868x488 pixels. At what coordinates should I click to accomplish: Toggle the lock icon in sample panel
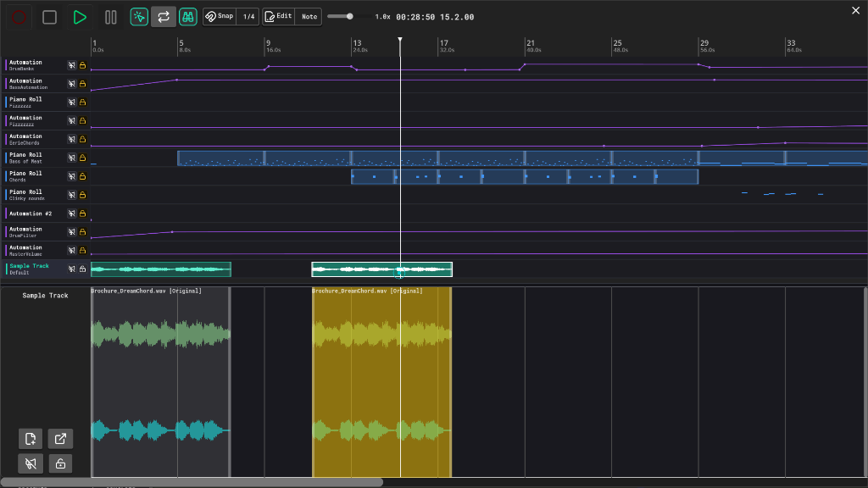(60, 463)
